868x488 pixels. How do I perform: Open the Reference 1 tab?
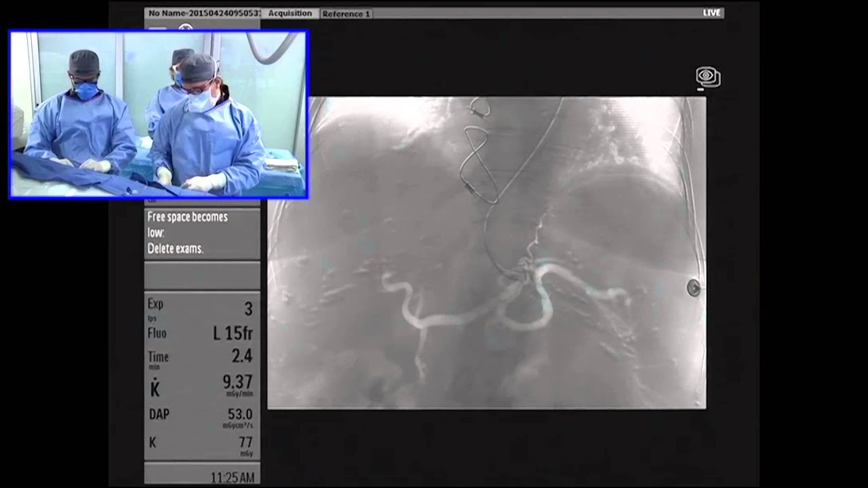[346, 14]
